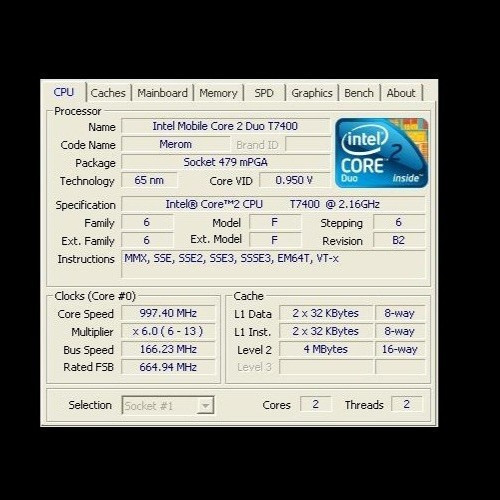This screenshot has height=500, width=500.
Task: Open the Mainboard tab
Action: (162, 93)
